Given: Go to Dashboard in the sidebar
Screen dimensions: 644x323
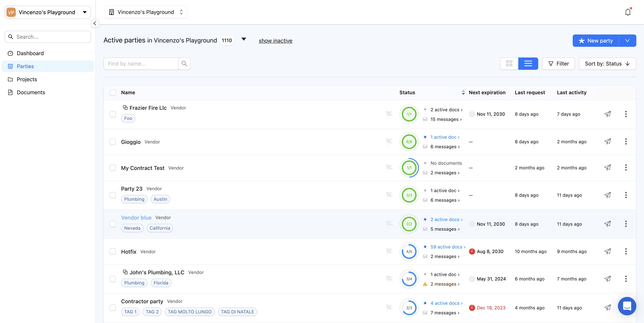Looking at the screenshot, I should [x=30, y=53].
